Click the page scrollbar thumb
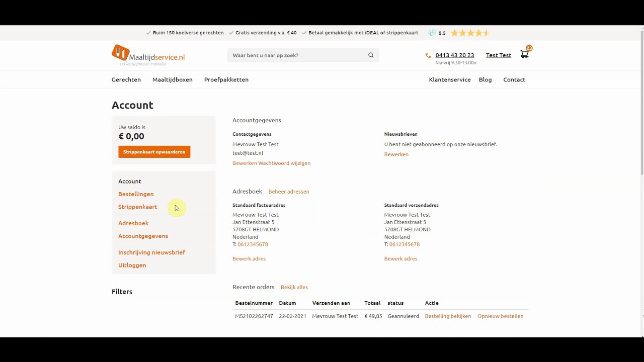Viewport: 644px width, 362px height. click(x=642, y=103)
